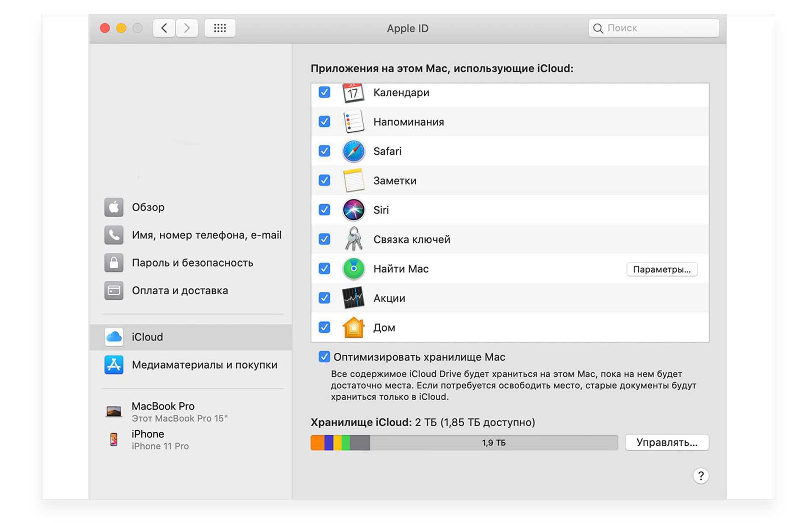
Task: Click the iCloud cloud icon
Action: pyautogui.click(x=114, y=337)
